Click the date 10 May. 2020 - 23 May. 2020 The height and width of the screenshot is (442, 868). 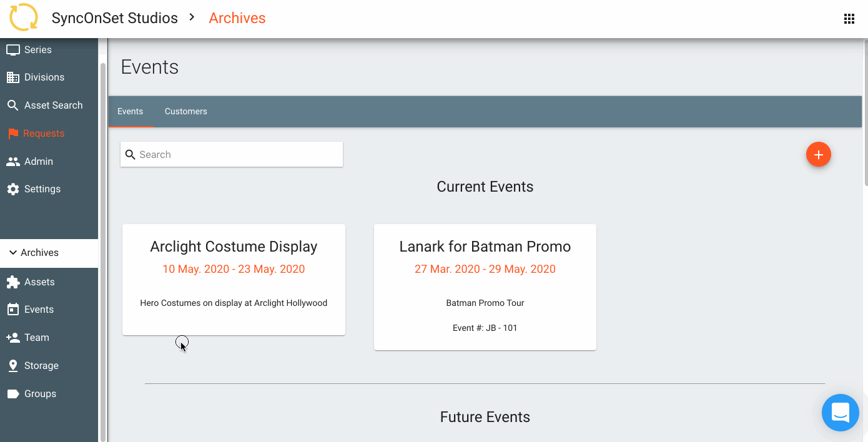tap(234, 269)
